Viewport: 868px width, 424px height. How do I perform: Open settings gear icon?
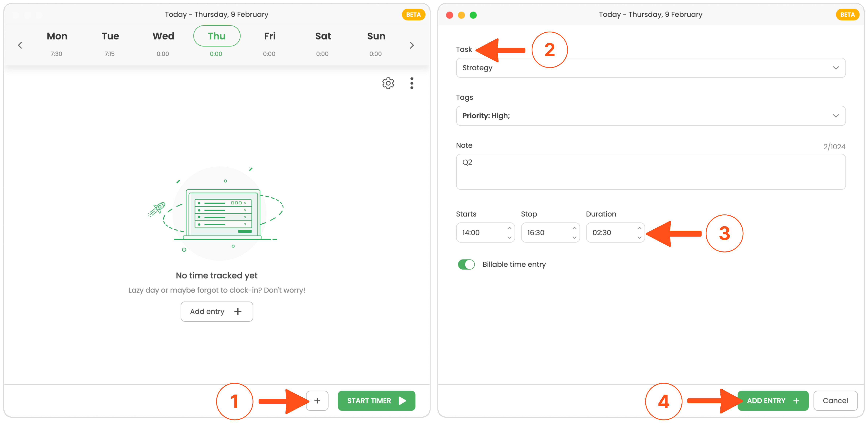pyautogui.click(x=388, y=83)
